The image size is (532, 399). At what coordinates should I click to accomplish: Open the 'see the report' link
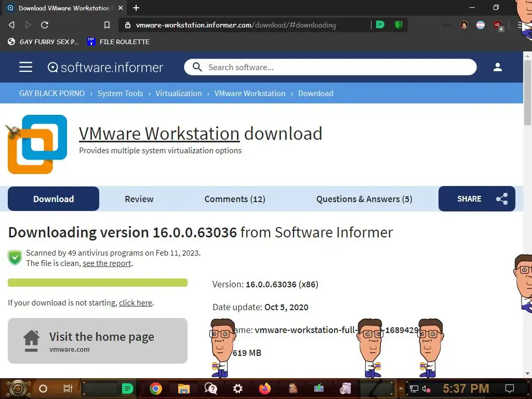click(107, 263)
